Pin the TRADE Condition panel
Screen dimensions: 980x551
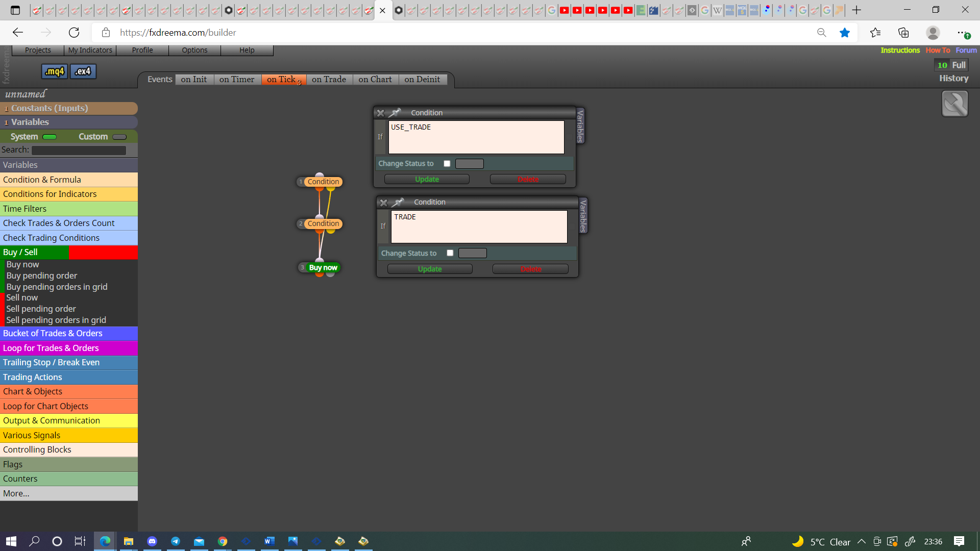(x=398, y=203)
